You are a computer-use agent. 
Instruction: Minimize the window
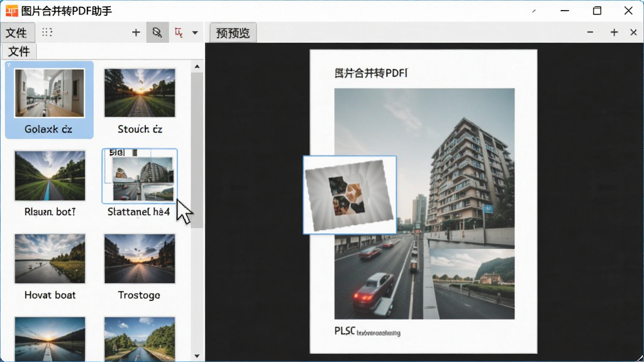coord(565,11)
